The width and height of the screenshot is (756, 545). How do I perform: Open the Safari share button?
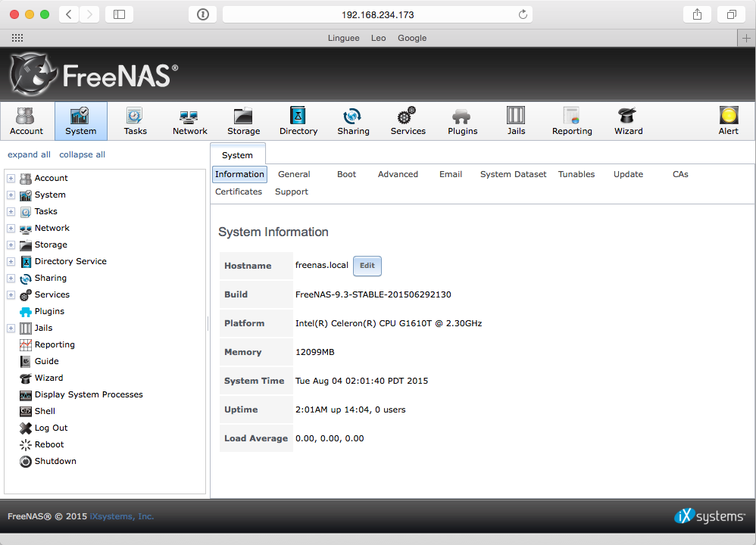coord(697,14)
